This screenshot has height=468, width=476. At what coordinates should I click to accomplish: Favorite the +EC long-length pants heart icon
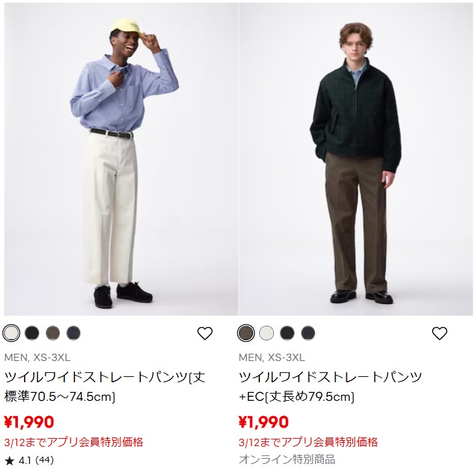point(439,333)
